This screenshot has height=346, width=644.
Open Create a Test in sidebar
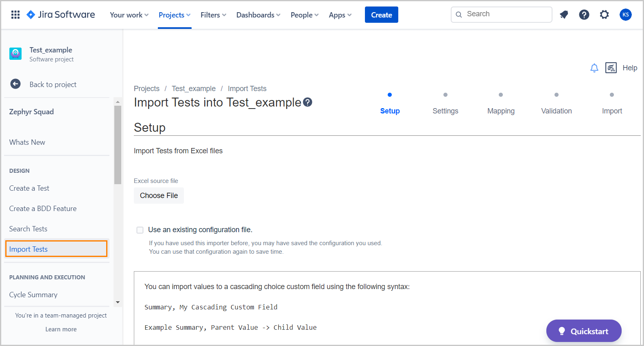[29, 188]
